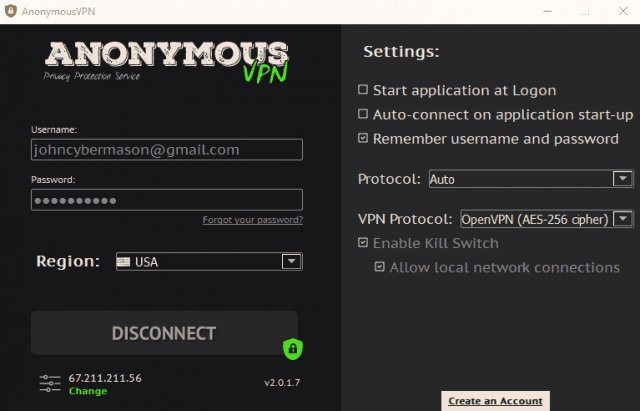Check Auto-connect on application start-up
The height and width of the screenshot is (411, 640).
click(363, 114)
